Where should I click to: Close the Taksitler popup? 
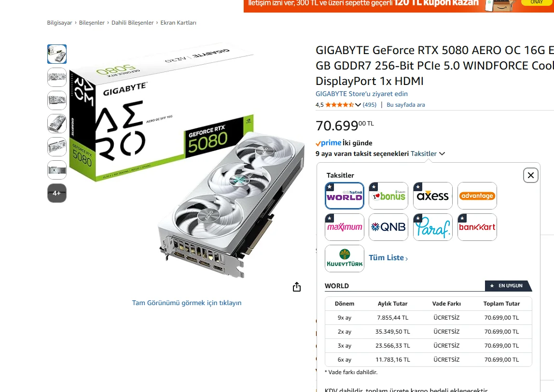point(531,175)
